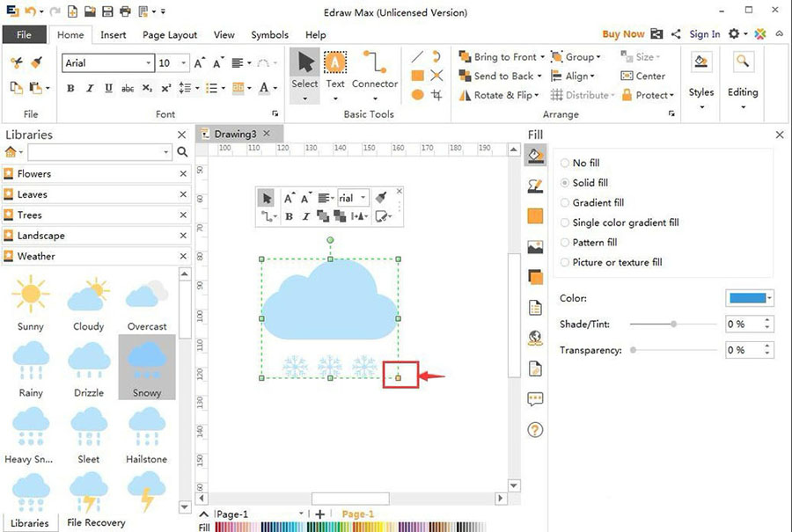Open the Arial font name dropdown
This screenshot has height=532, width=792.
148,63
